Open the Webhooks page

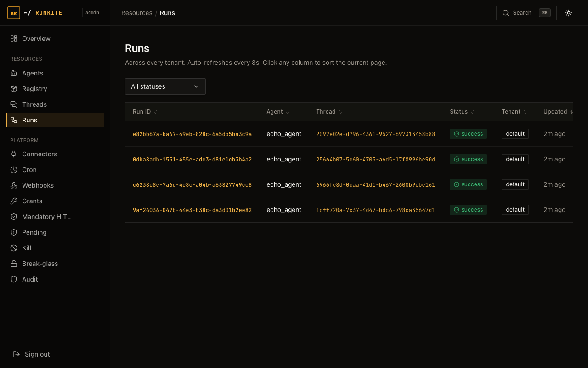[55, 185]
